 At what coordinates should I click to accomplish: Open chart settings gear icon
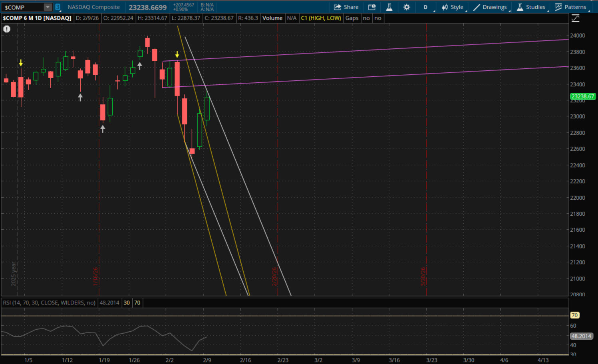(x=407, y=7)
